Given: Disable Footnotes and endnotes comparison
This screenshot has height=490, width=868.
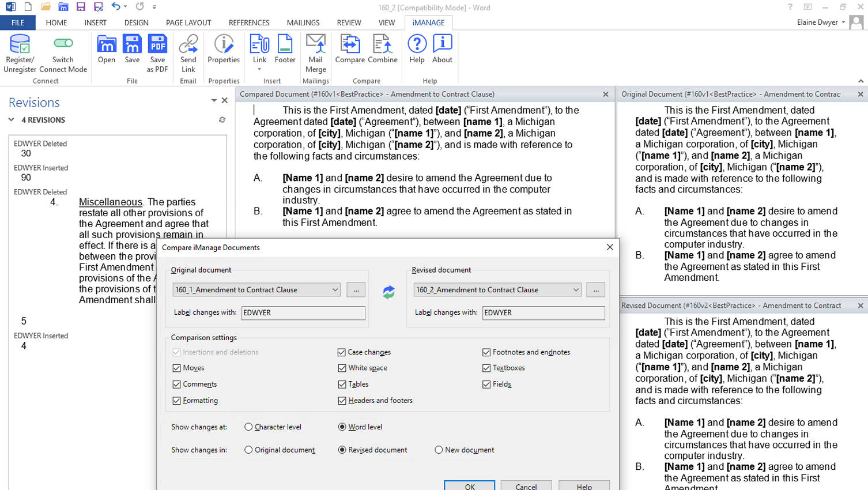Looking at the screenshot, I should click(486, 352).
